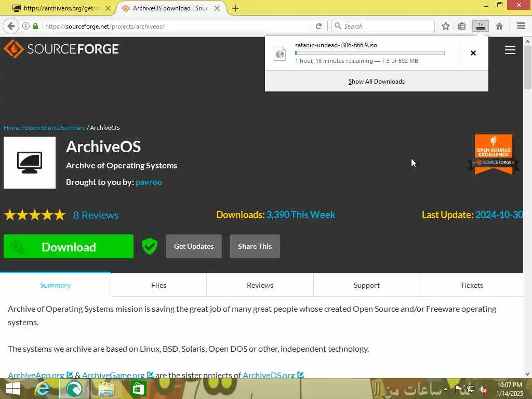Select the ArchiveOS download browser tab

[170, 8]
